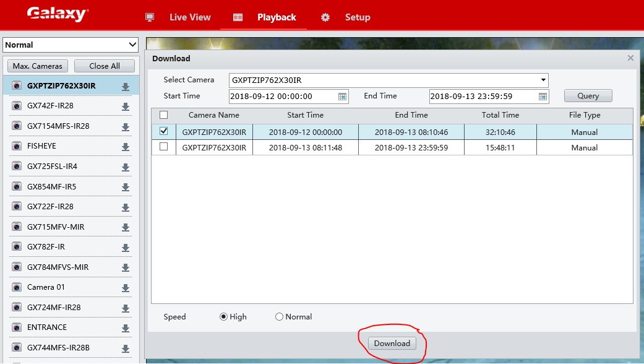The height and width of the screenshot is (364, 644).
Task: Open the Normal view mode dropdown
Action: click(71, 45)
